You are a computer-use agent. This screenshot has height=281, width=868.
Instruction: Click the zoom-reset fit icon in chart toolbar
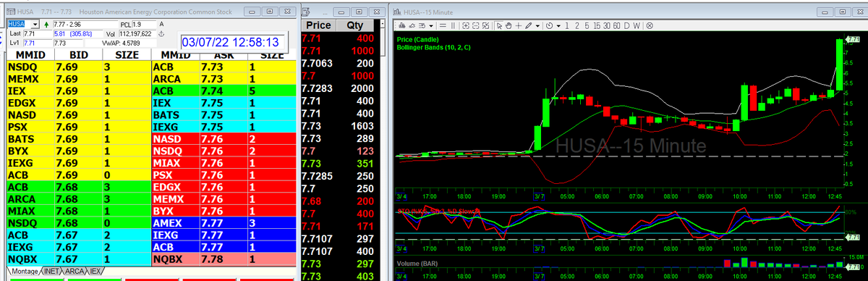pos(486,25)
